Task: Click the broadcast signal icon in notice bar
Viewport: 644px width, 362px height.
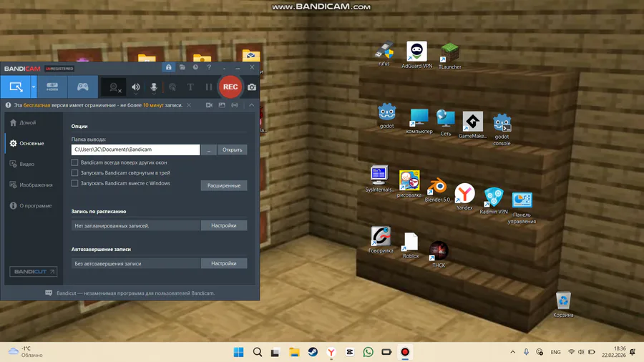Action: pyautogui.click(x=235, y=105)
